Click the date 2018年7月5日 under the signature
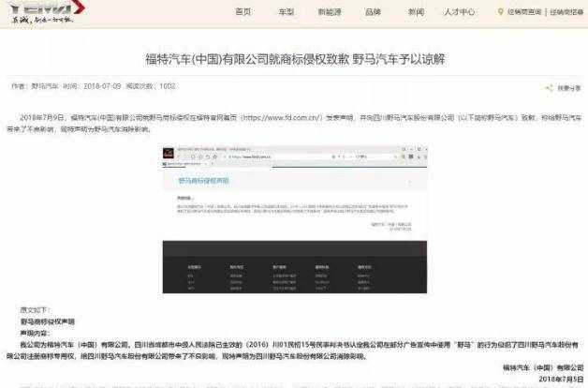The width and height of the screenshot is (588, 388). tap(561, 379)
